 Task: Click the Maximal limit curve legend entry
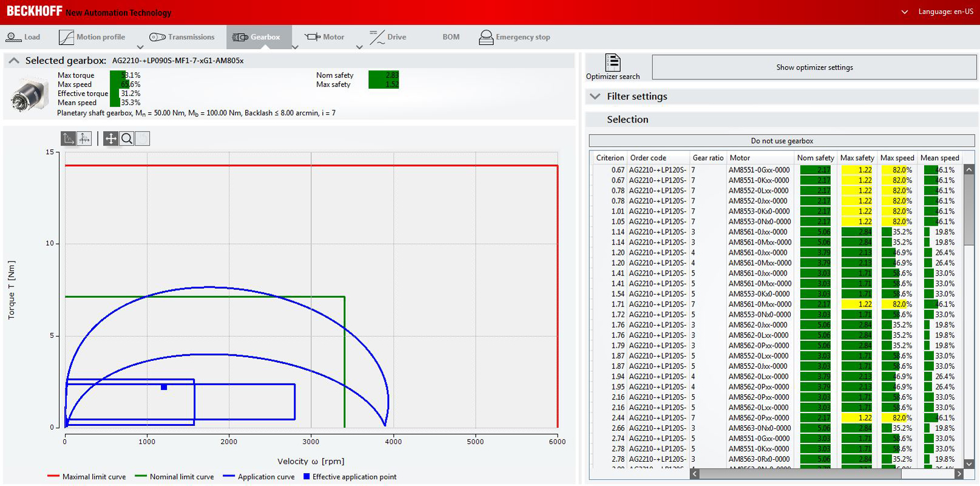coord(87,477)
